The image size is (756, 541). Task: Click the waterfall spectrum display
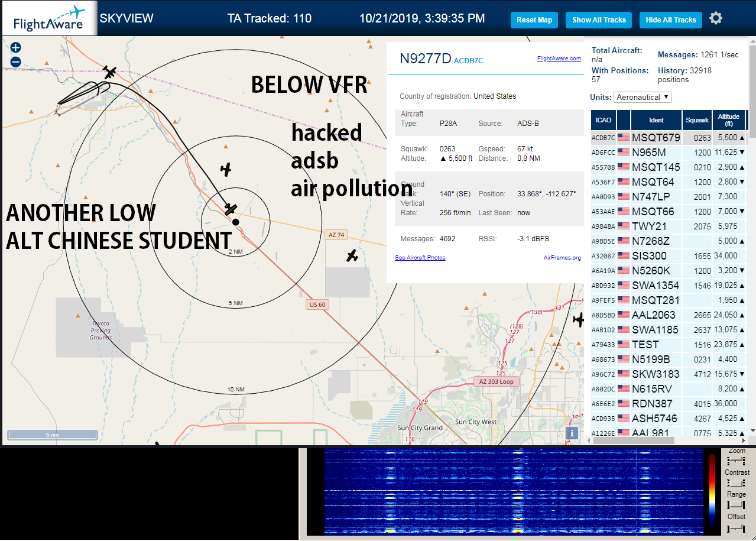click(x=514, y=491)
